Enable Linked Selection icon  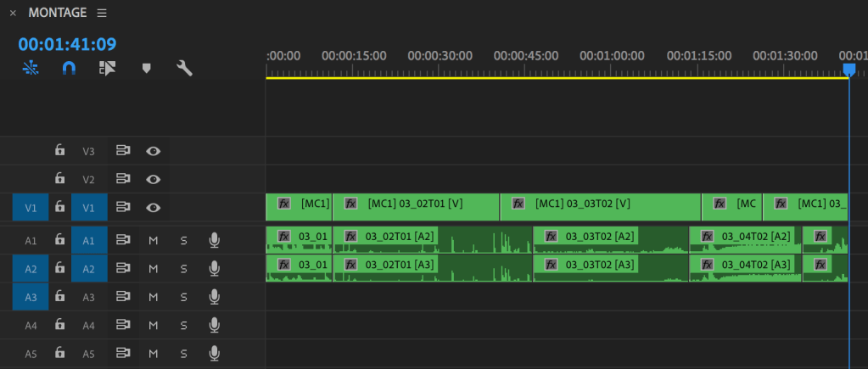coord(107,69)
